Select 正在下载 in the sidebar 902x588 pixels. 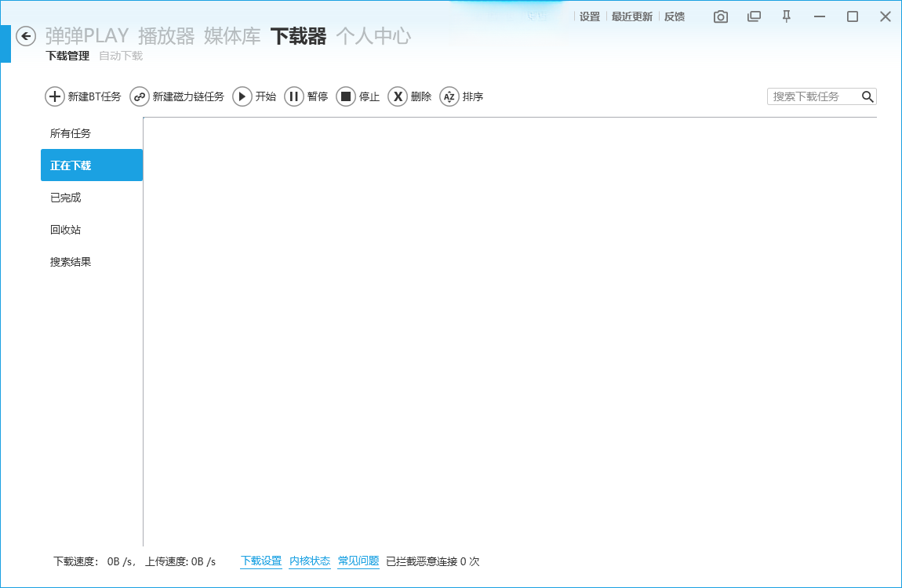(92, 165)
